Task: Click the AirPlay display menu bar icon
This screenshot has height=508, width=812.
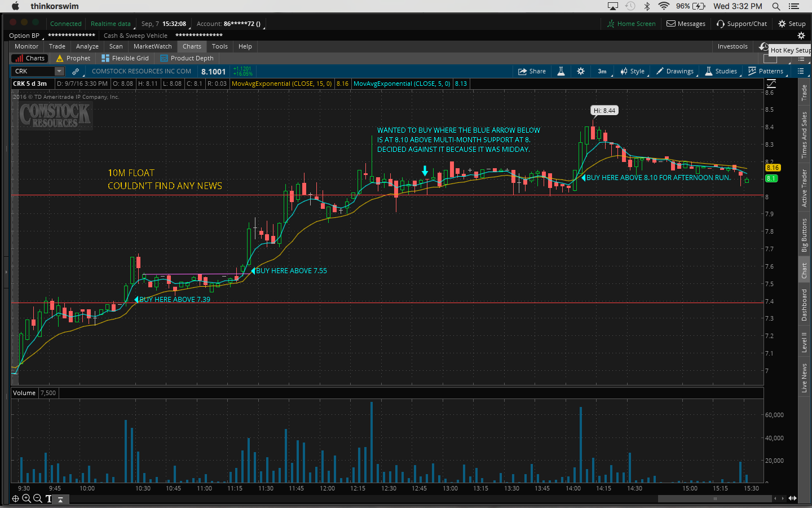Action: point(613,6)
